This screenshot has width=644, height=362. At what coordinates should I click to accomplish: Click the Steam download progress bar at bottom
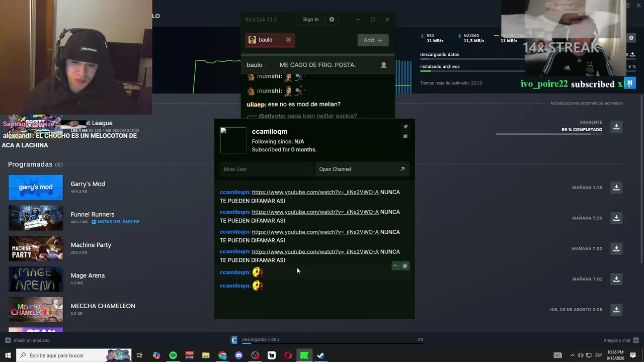[332, 343]
